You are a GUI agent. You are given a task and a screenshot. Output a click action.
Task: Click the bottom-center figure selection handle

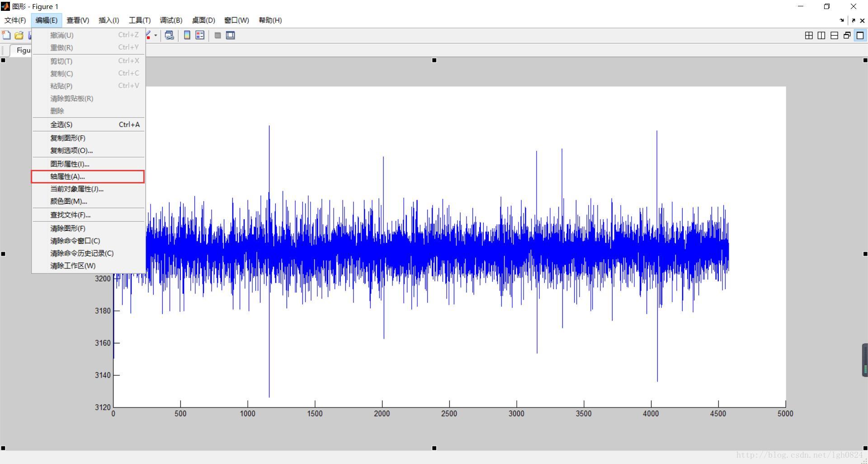tap(434, 448)
